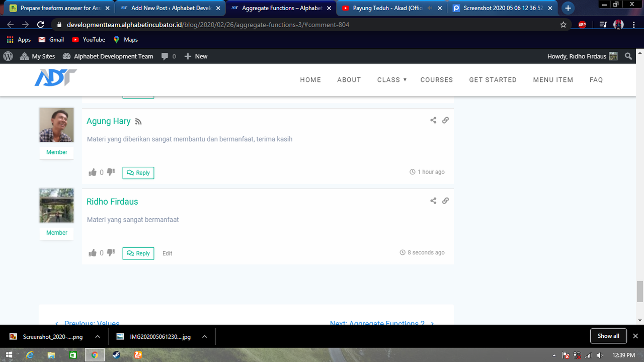Open a new browser tab

click(x=568, y=8)
